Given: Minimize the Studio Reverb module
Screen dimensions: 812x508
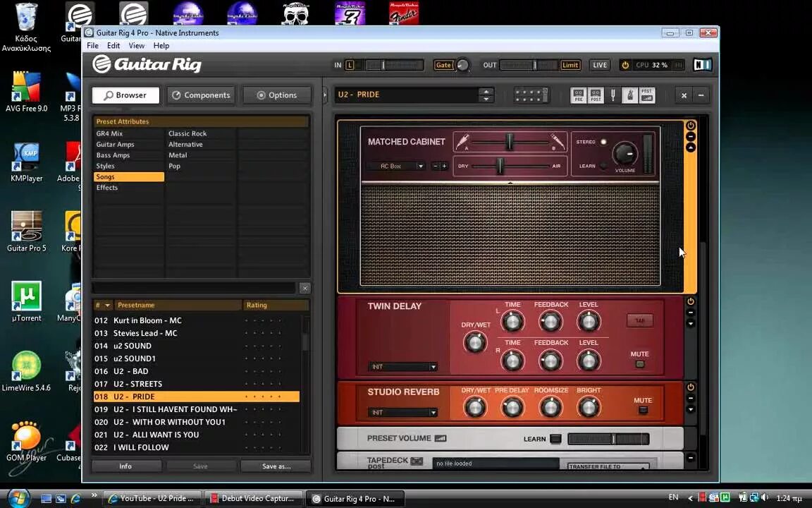Looking at the screenshot, I should [x=690, y=398].
